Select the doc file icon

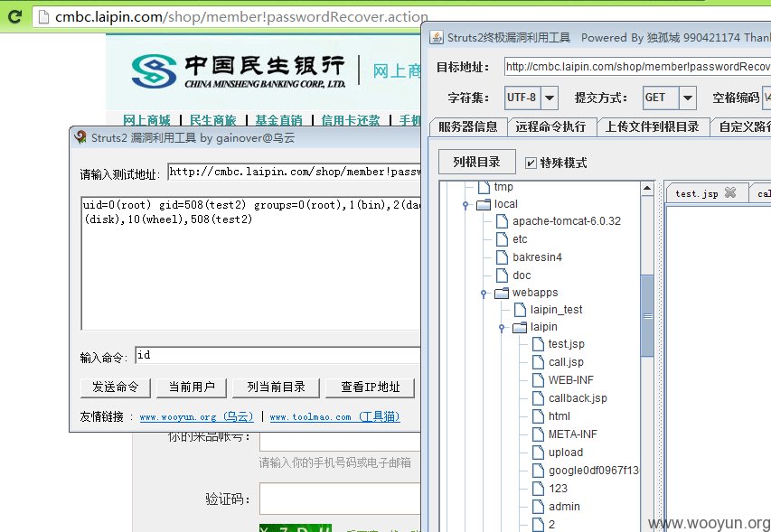click(502, 275)
